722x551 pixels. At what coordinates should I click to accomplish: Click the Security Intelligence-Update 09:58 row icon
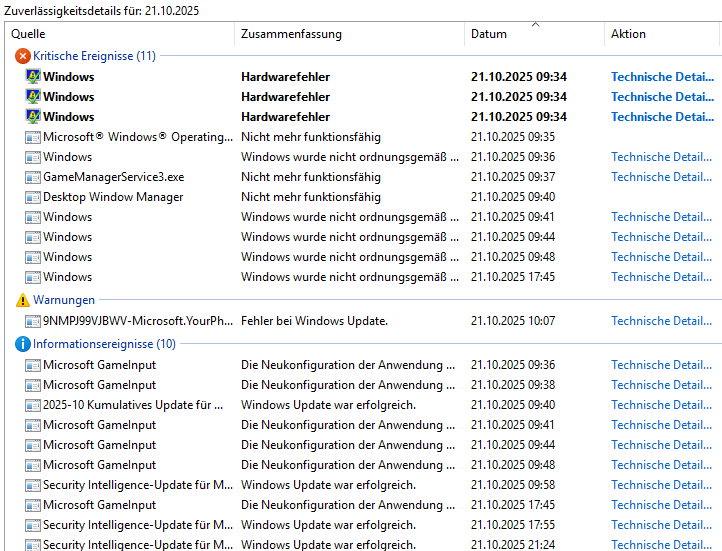pyautogui.click(x=33, y=486)
